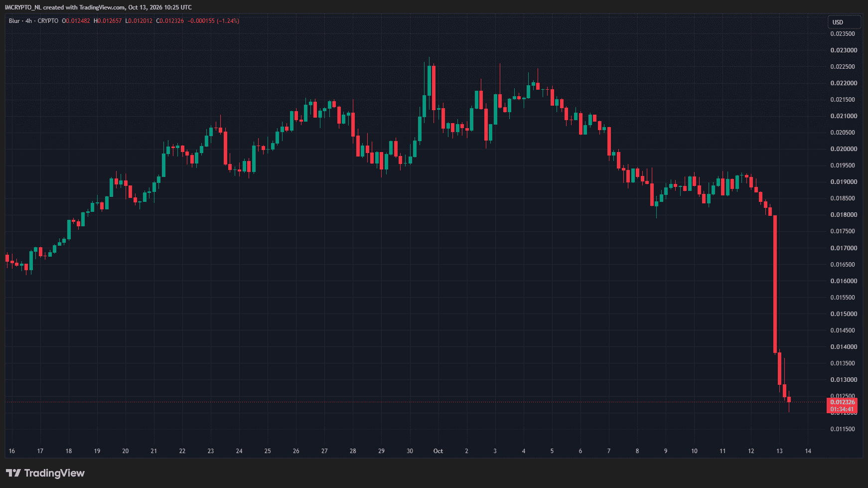Click date 14 on the time axis
The image size is (868, 488).
808,451
